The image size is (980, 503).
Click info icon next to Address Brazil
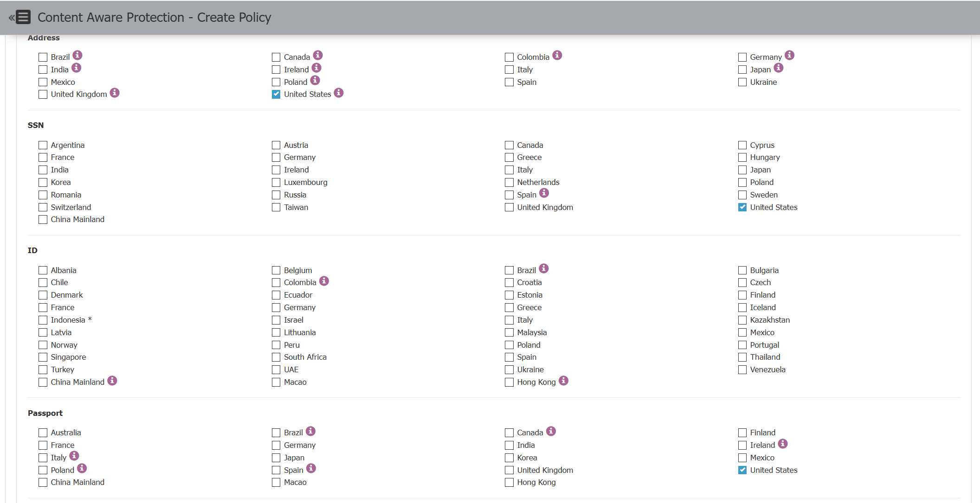[x=77, y=55]
